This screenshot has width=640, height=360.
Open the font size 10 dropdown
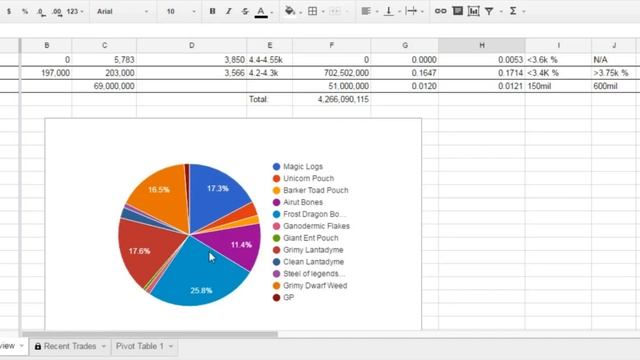[x=181, y=11]
